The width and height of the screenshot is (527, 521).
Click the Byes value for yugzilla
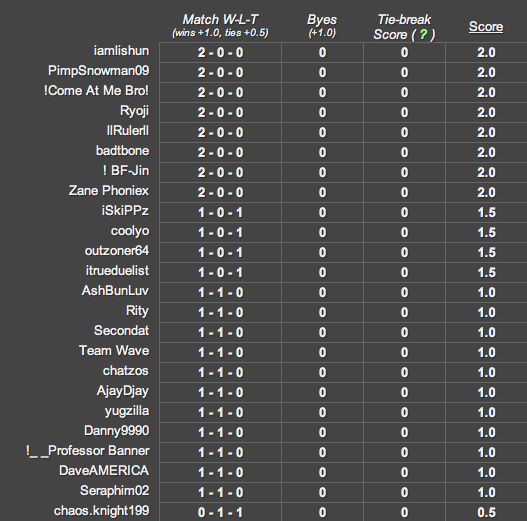click(x=322, y=412)
